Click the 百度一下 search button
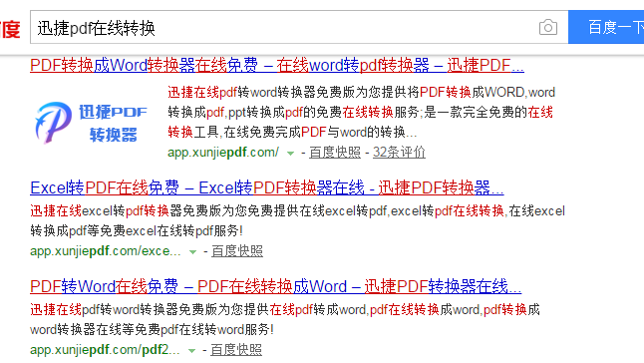 pyautogui.click(x=606, y=27)
